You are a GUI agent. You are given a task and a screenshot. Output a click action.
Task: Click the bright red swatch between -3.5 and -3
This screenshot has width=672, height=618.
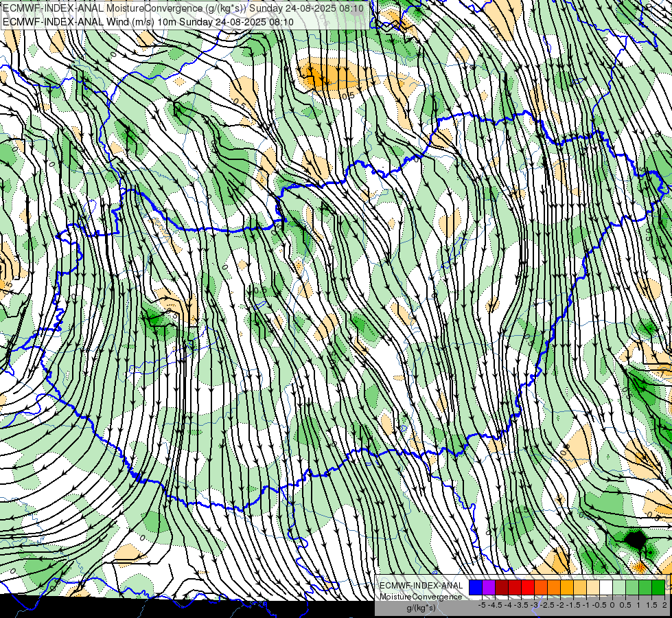pos(528,587)
